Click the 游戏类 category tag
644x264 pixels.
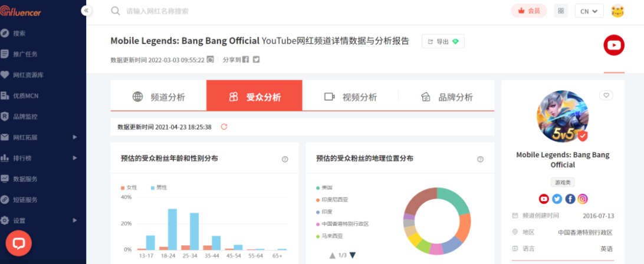563,182
